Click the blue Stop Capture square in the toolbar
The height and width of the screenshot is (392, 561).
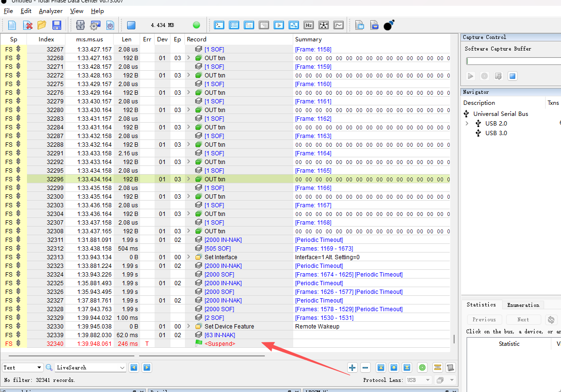pyautogui.click(x=131, y=25)
